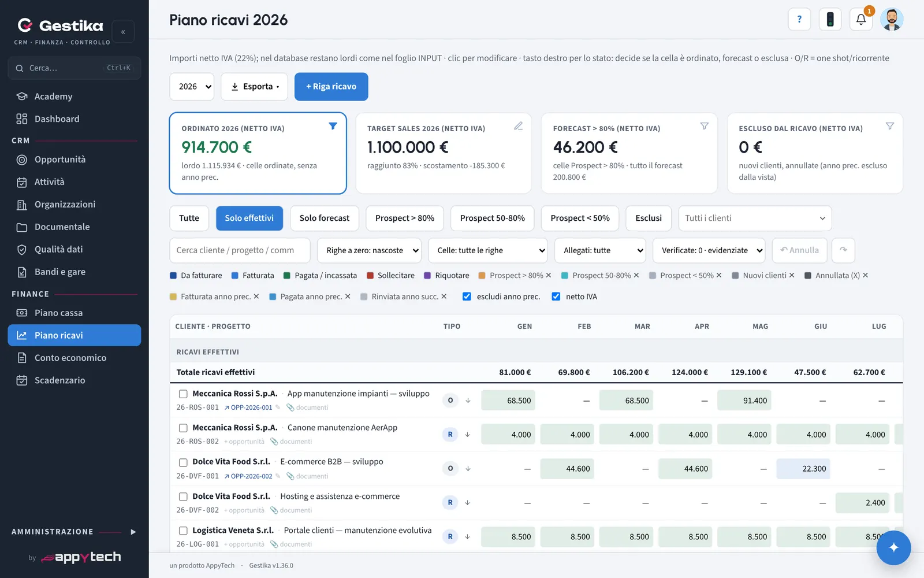Open Qualità dati sidebar item
Viewport: 924px width, 578px height.
(x=74, y=249)
